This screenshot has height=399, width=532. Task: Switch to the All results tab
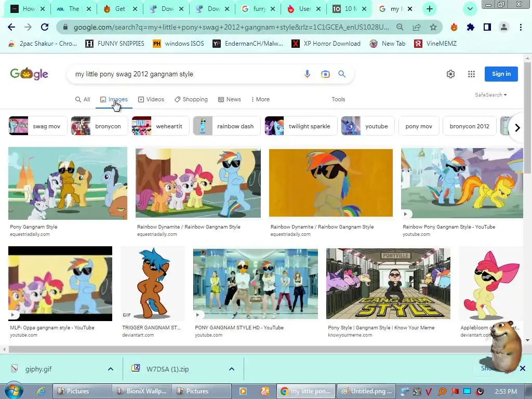pyautogui.click(x=83, y=99)
